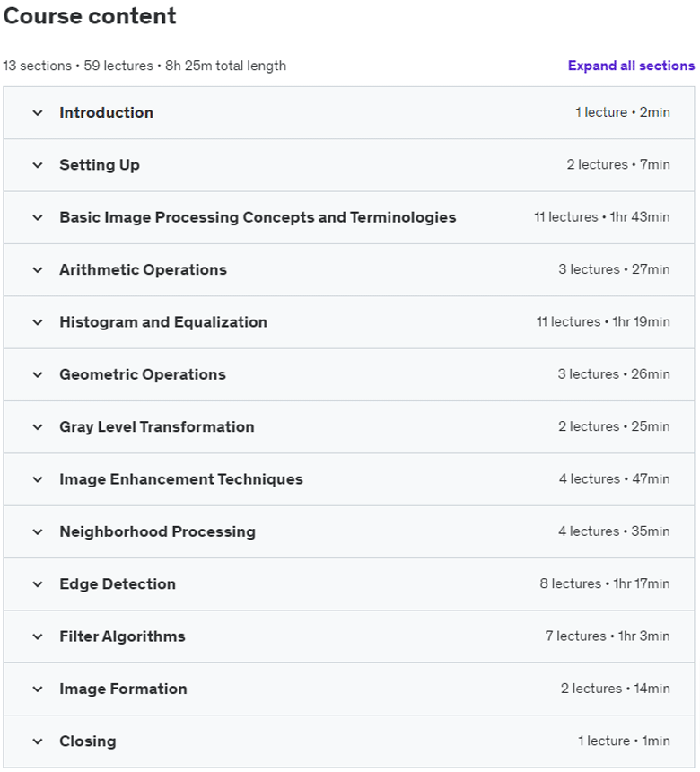This screenshot has width=700, height=772.
Task: Expand the Filter Algorithms chevron
Action: [x=38, y=636]
